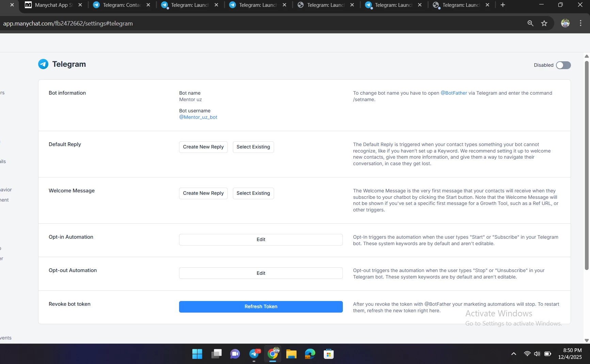Image resolution: width=590 pixels, height=364 pixels.
Task: Click the "Bot information" section label
Action: (x=67, y=93)
